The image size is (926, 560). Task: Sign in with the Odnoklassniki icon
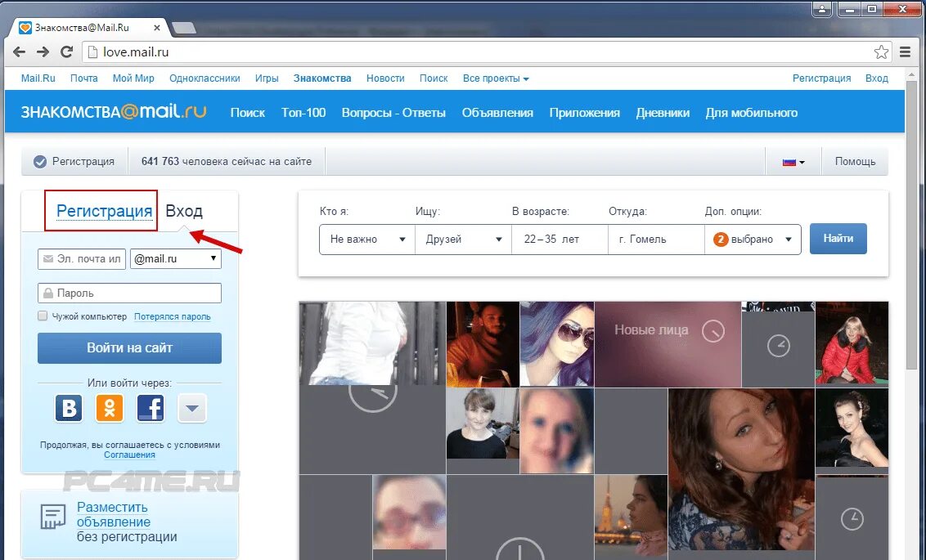(x=110, y=408)
